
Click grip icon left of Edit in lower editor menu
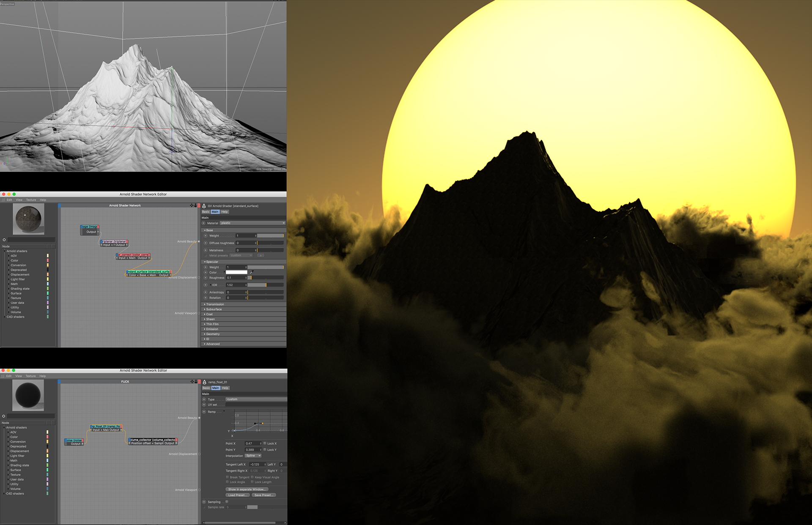tap(3, 376)
